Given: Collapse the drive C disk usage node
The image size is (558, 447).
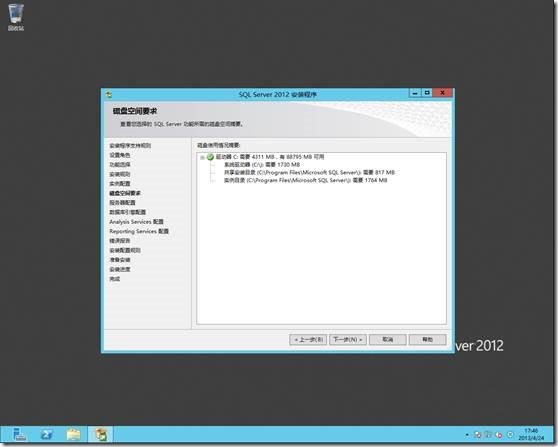Looking at the screenshot, I should coord(202,157).
